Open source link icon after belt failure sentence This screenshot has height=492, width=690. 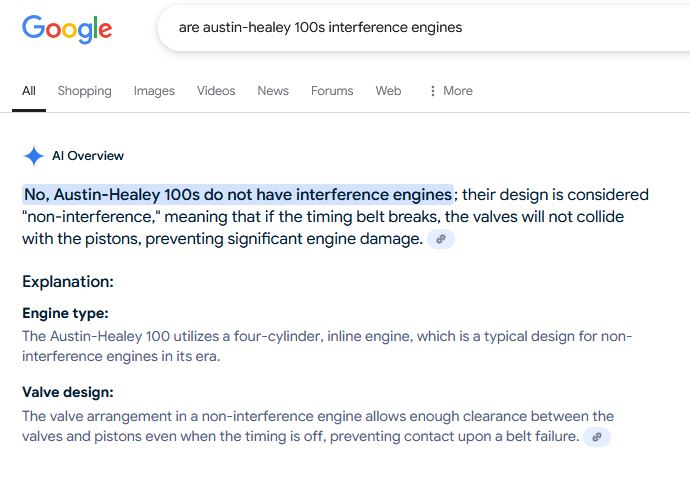click(x=597, y=437)
